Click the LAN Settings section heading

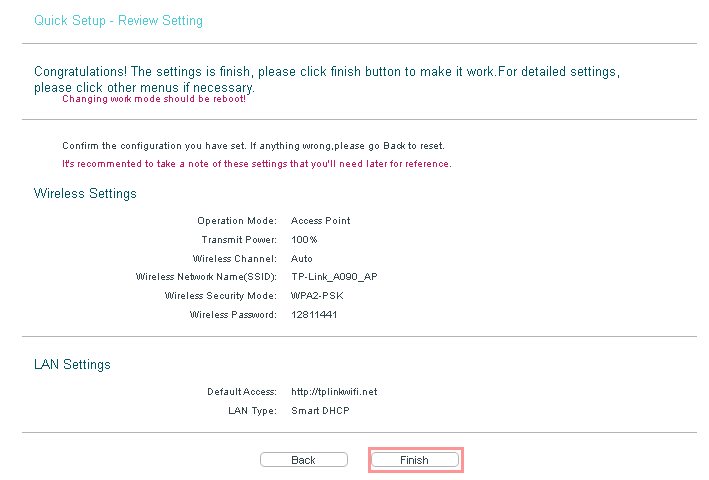(72, 365)
